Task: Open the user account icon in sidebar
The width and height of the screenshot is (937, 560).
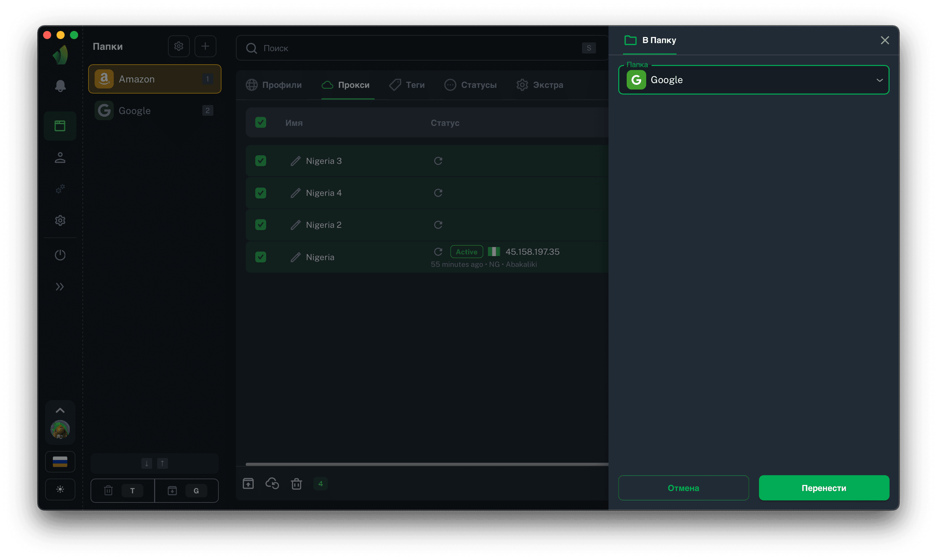Action: click(x=60, y=158)
